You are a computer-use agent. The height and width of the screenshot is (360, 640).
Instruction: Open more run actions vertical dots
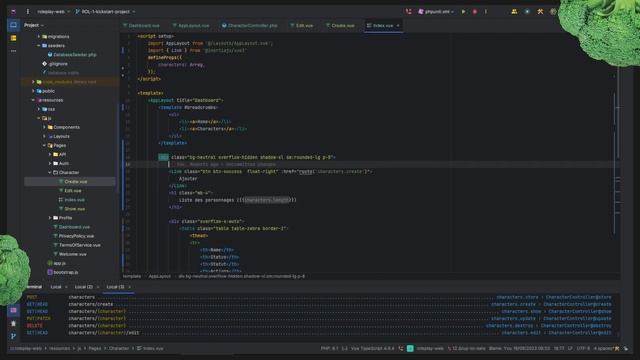(x=486, y=12)
